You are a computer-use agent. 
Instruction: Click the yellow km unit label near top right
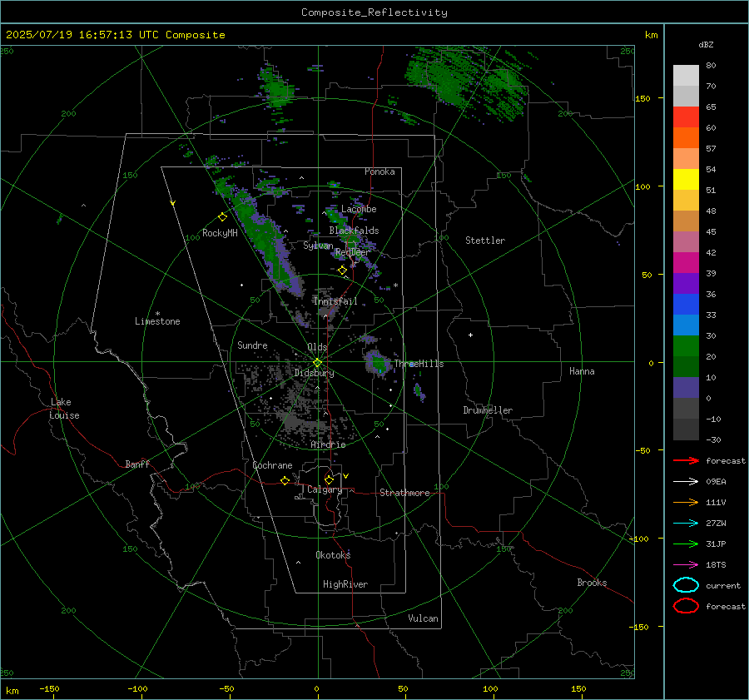click(651, 35)
